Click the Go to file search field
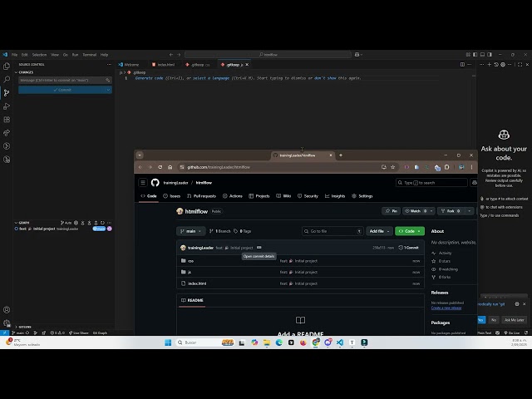This screenshot has height=399, width=532. pyautogui.click(x=332, y=231)
